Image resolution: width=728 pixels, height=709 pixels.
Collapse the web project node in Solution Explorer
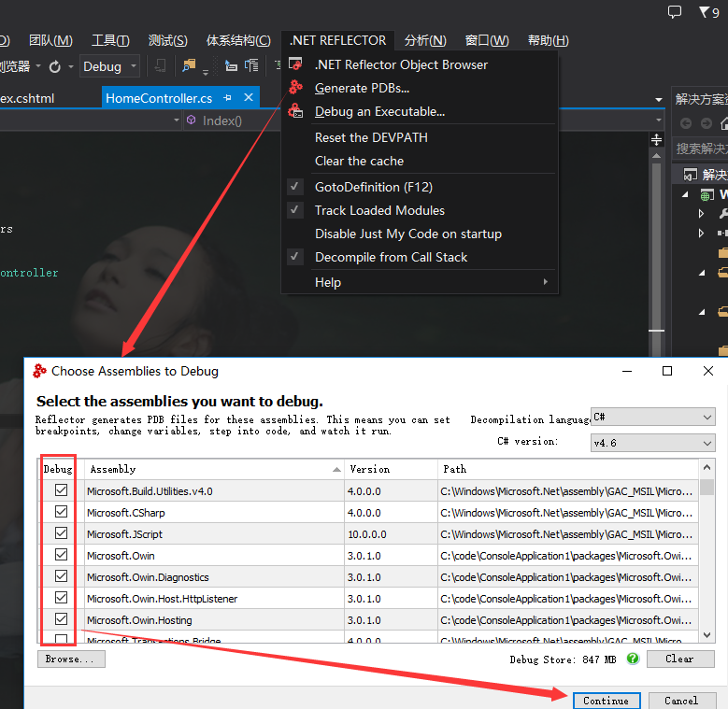[x=685, y=195]
